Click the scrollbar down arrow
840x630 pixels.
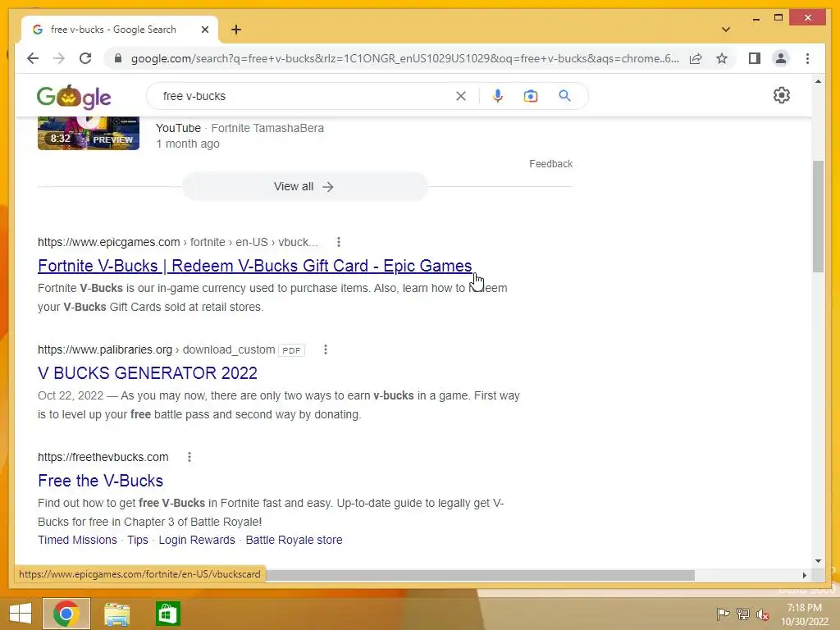click(x=818, y=561)
